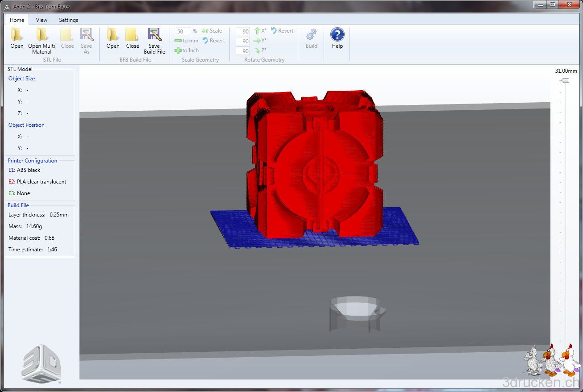Click the 31.00mm height label

pyautogui.click(x=566, y=71)
